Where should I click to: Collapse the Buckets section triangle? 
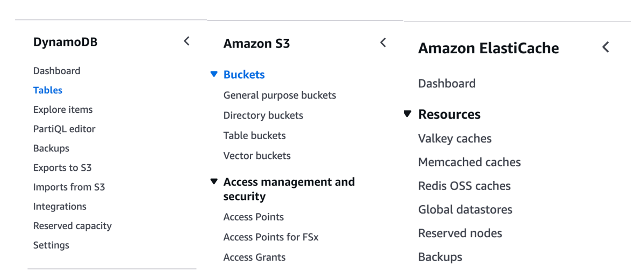[214, 74]
